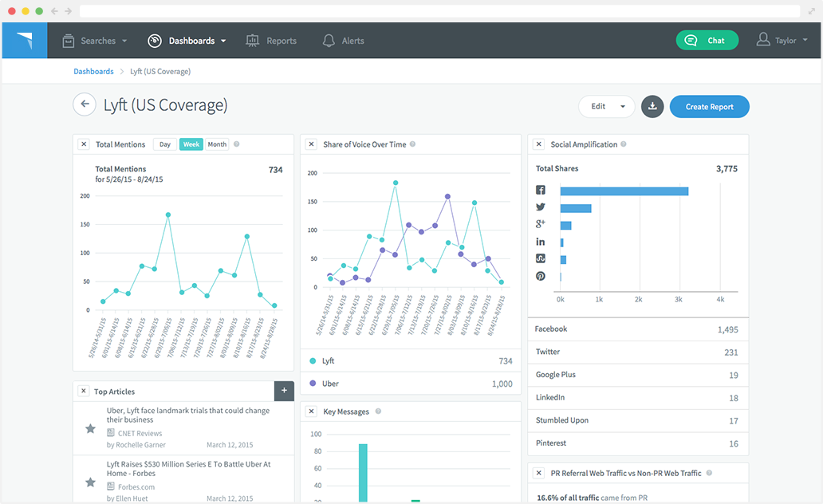Select the LinkedIn 18 row
The width and height of the screenshot is (823, 504).
point(638,397)
